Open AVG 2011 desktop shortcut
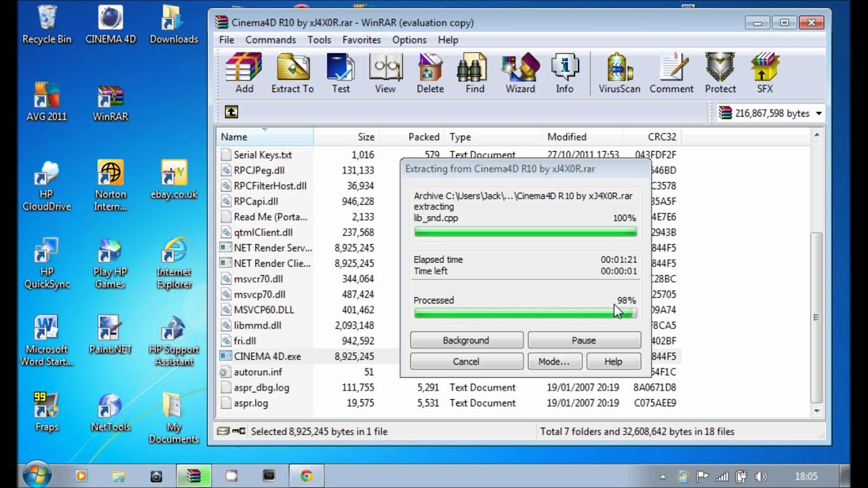The height and width of the screenshot is (488, 868). 47,102
